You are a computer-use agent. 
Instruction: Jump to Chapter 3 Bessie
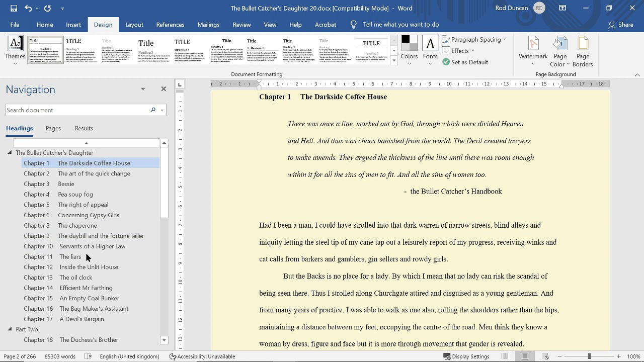click(49, 184)
